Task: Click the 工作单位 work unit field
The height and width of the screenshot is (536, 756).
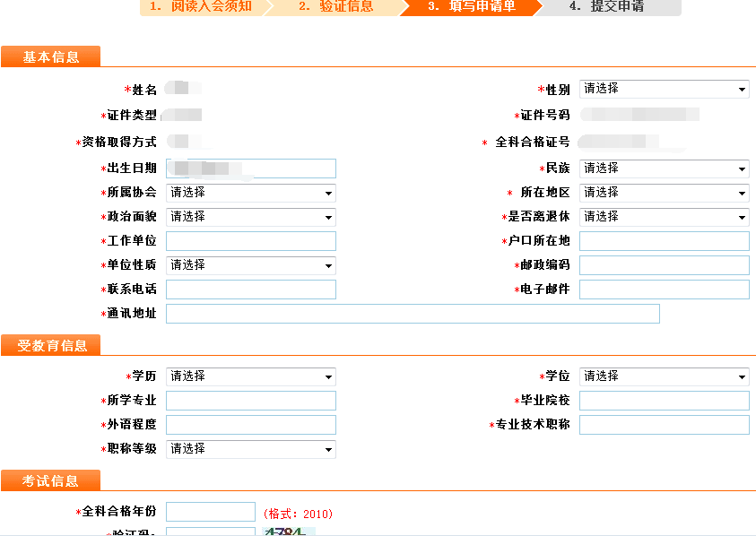Action: coord(250,241)
